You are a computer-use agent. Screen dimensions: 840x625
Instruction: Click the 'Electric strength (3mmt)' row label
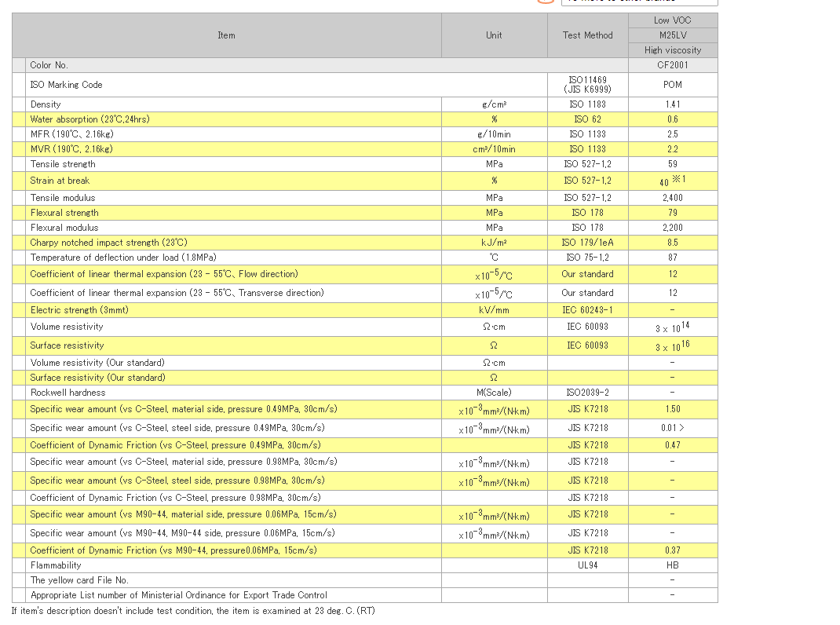coord(79,310)
